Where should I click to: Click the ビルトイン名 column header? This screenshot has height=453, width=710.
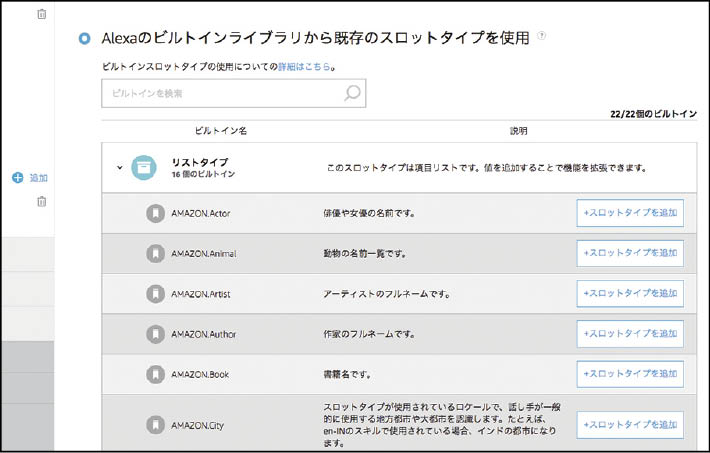[221, 131]
